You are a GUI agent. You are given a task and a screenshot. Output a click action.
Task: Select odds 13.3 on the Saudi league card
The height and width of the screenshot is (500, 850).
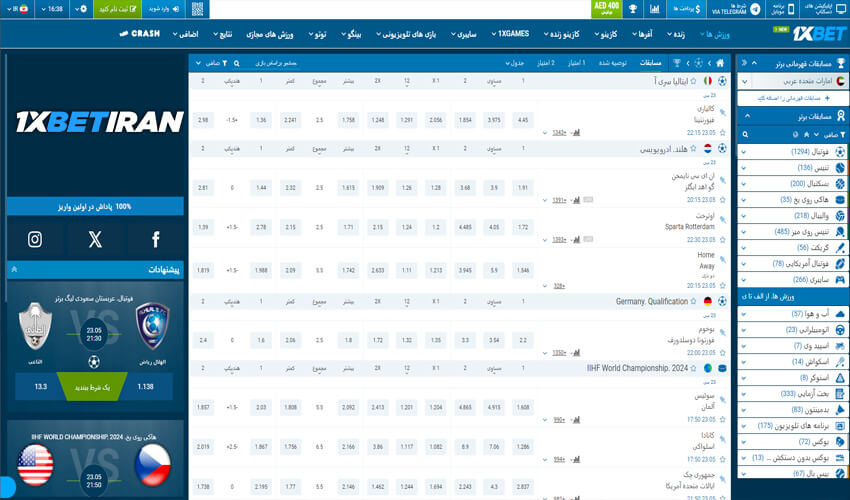(41, 387)
